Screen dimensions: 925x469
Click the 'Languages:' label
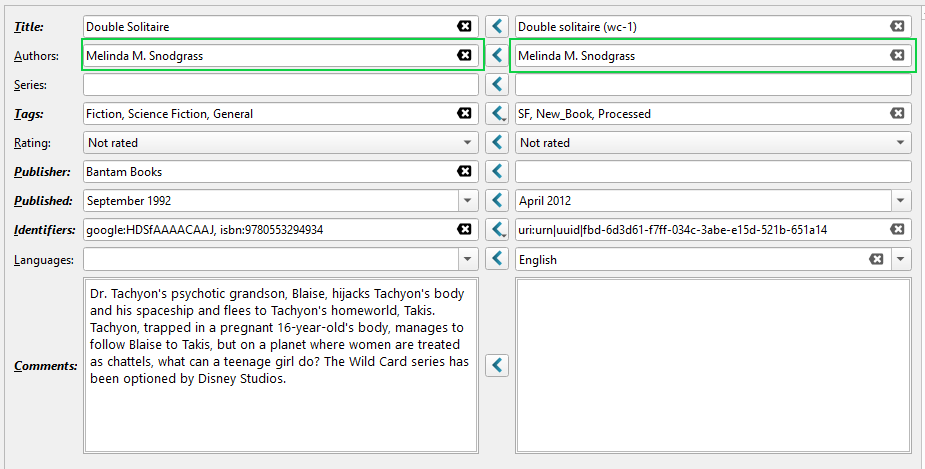pos(44,260)
